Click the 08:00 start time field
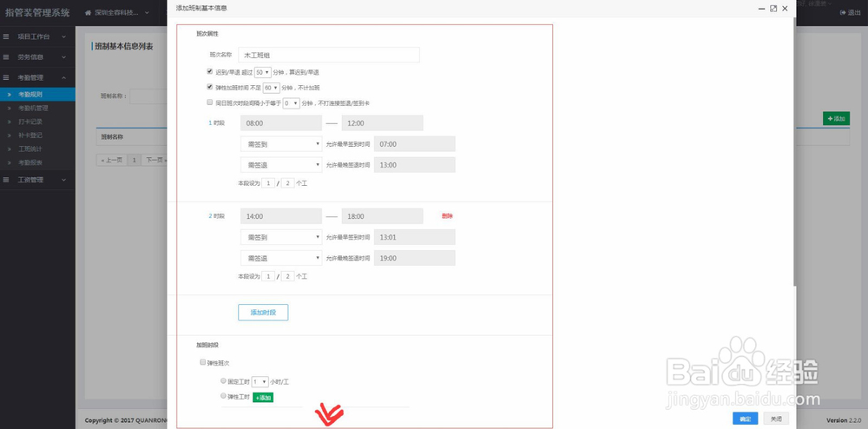The width and height of the screenshot is (868, 429). tap(281, 123)
